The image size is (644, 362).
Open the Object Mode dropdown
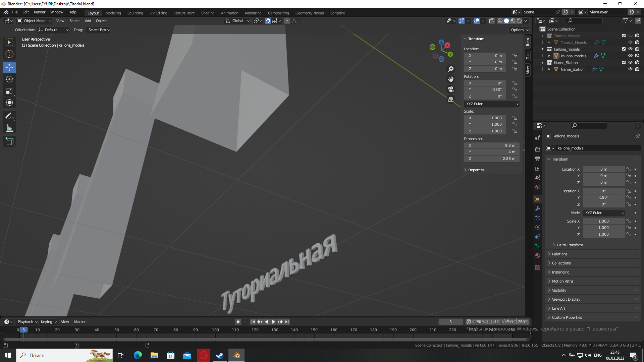coord(34,21)
